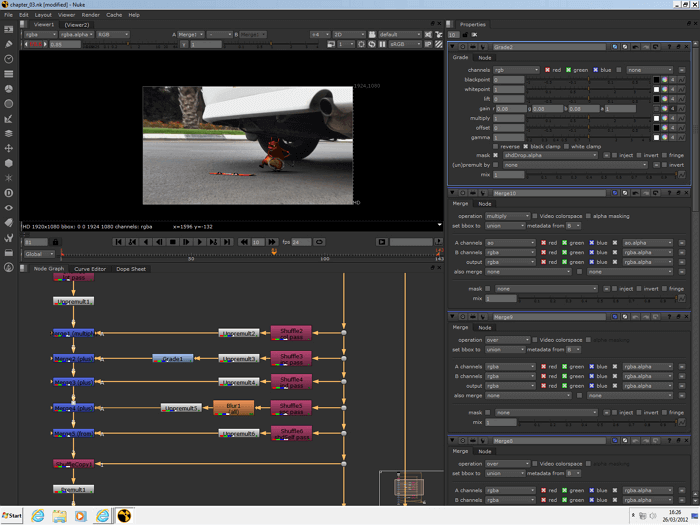The width and height of the screenshot is (700, 525).
Task: Jump to the first frame
Action: (119, 242)
